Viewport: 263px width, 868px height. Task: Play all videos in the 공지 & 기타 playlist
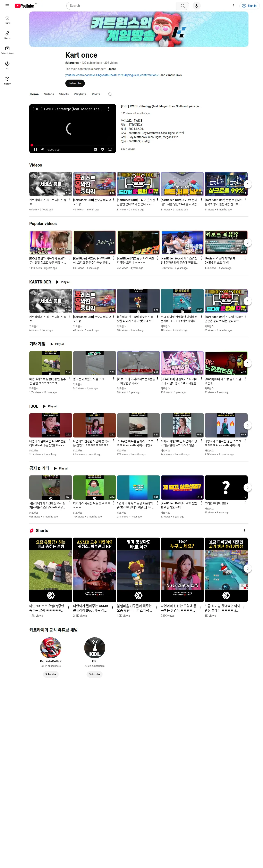click(x=61, y=468)
